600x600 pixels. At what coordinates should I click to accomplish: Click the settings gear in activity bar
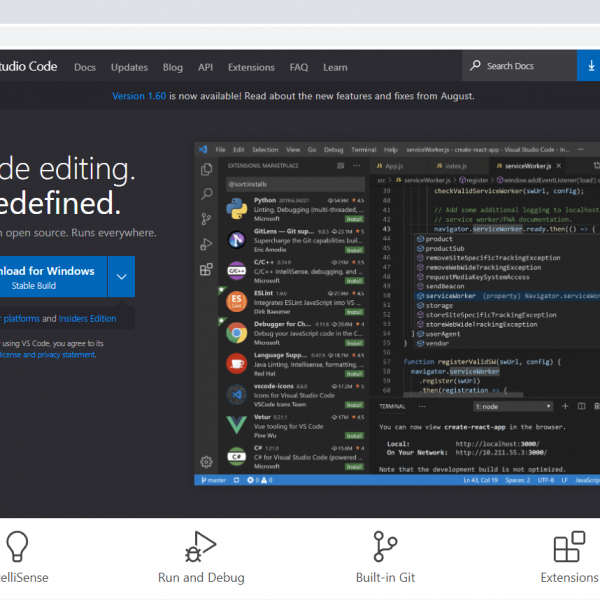point(206,461)
